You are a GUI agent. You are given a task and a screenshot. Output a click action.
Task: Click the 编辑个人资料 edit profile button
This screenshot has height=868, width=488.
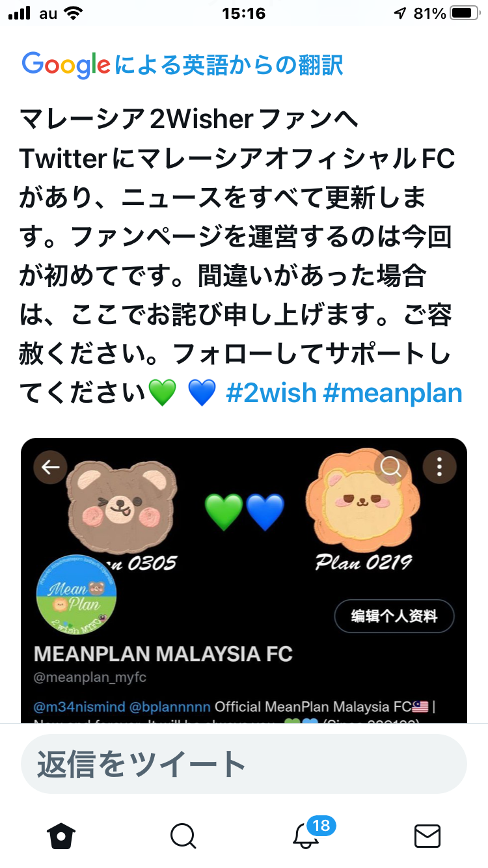click(394, 616)
